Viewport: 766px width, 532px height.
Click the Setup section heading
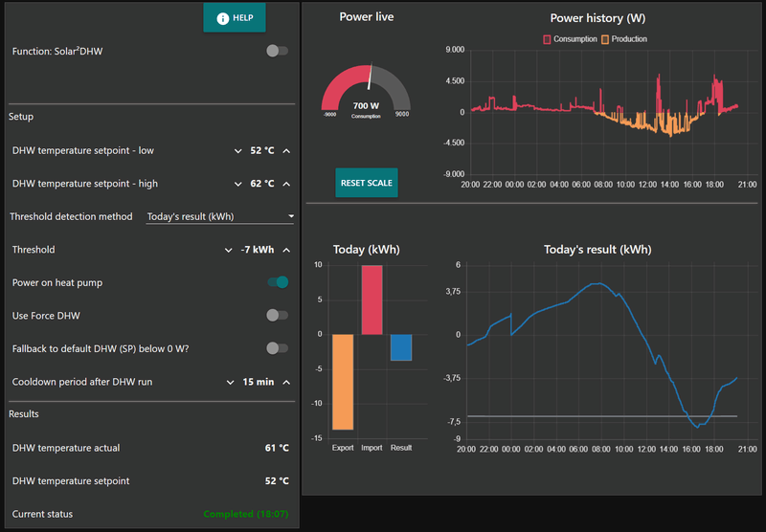click(21, 117)
